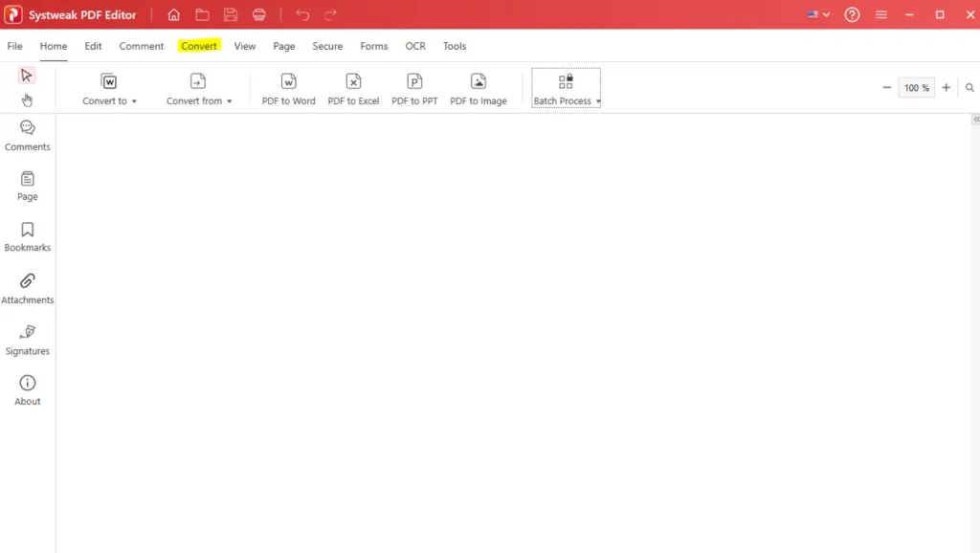Switch to the Home tab
This screenshot has width=980, height=553.
(54, 46)
